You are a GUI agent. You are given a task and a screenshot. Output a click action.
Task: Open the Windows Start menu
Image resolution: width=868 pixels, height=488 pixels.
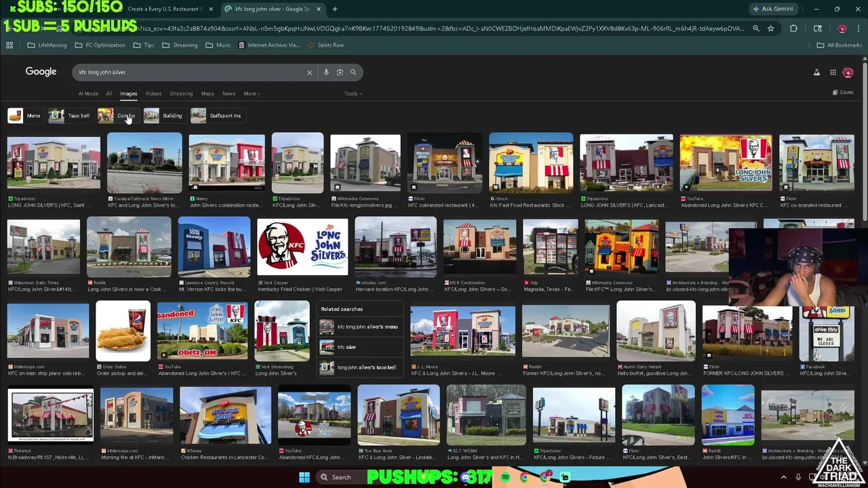coord(304,477)
